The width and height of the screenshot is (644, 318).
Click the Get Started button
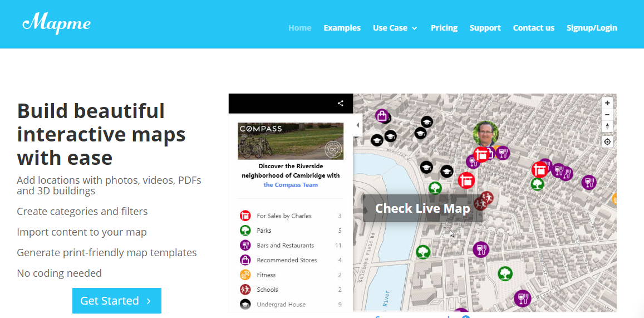tap(116, 301)
